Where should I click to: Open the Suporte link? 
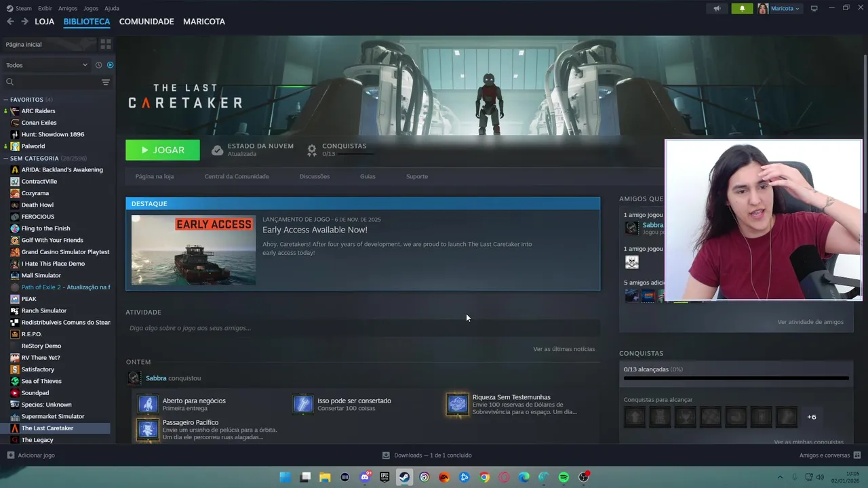[417, 176]
